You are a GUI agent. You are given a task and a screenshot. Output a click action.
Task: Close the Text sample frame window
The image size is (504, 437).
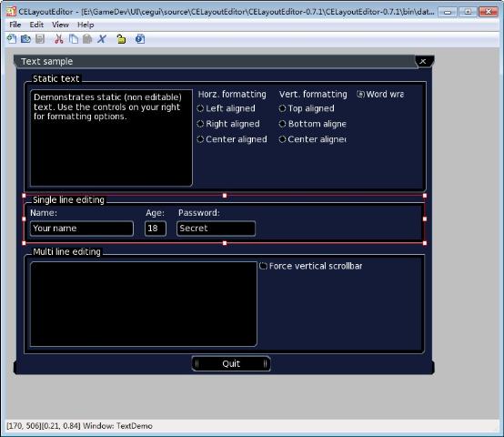pos(423,61)
